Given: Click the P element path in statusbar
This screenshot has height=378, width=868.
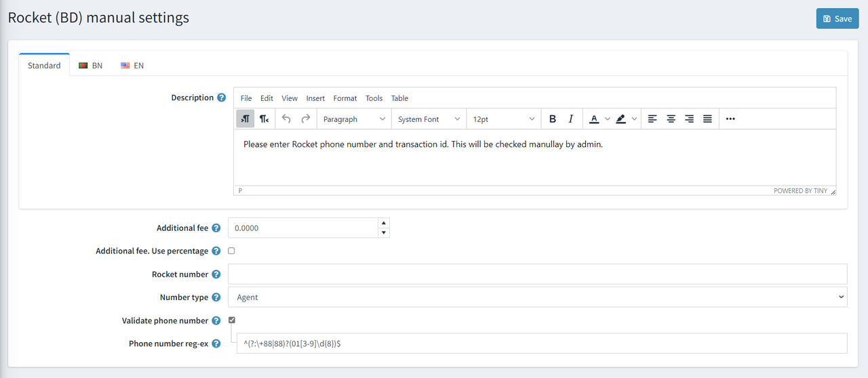Looking at the screenshot, I should tap(240, 191).
